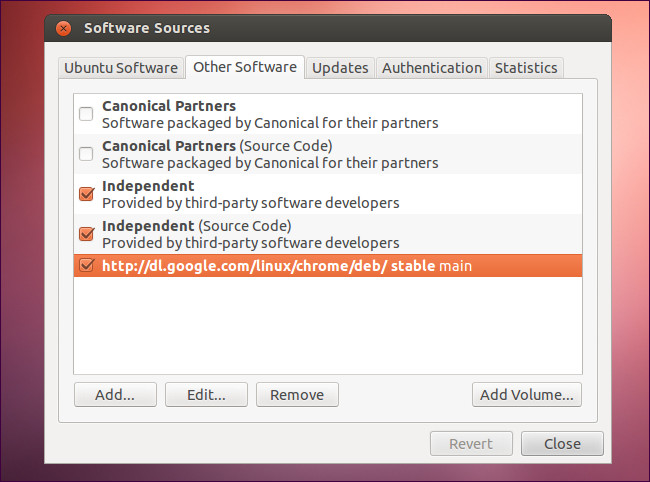Click the Add Volume... button
The width and height of the screenshot is (650, 482).
[526, 394]
